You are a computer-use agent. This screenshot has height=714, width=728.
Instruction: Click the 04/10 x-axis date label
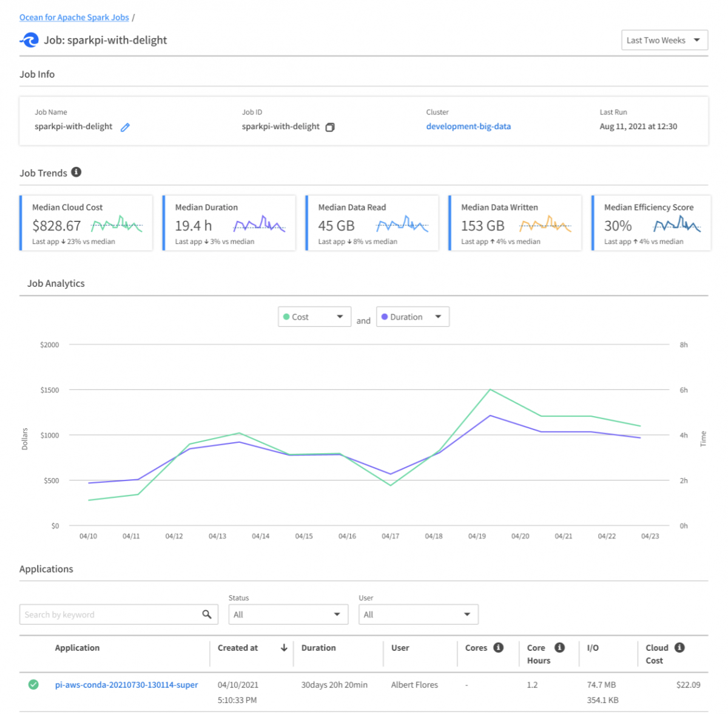click(88, 536)
